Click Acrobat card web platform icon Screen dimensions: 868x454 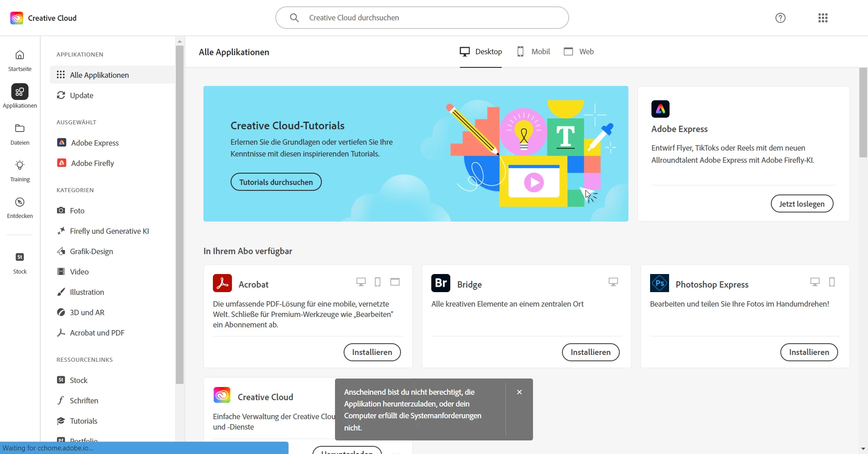tap(395, 282)
